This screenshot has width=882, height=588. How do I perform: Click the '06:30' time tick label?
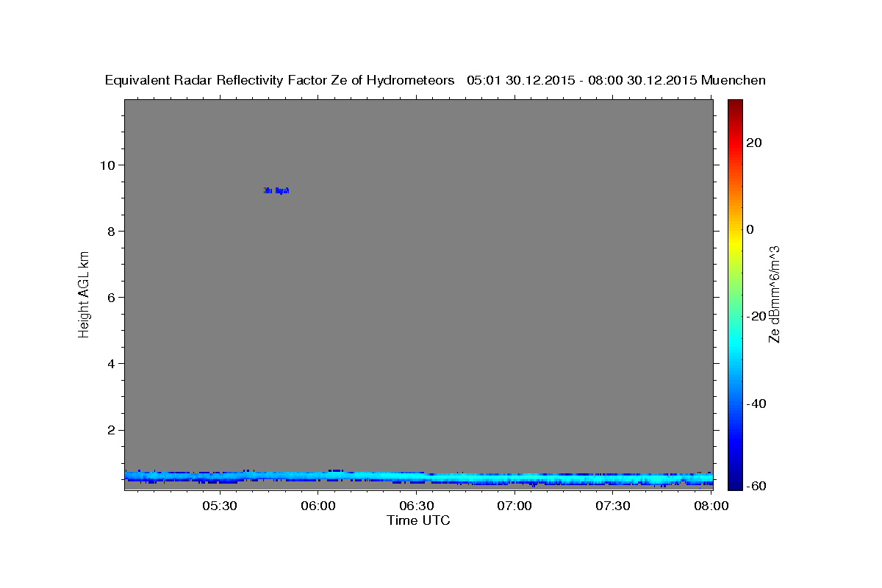coord(417,506)
